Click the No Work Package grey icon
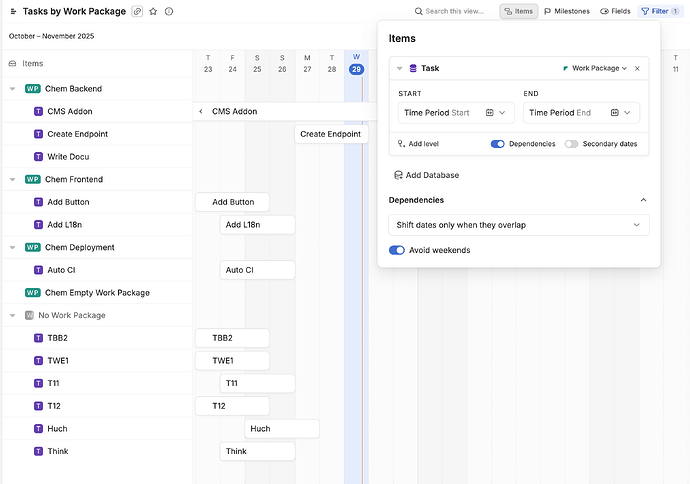Image resolution: width=690 pixels, height=484 pixels. pos(29,315)
